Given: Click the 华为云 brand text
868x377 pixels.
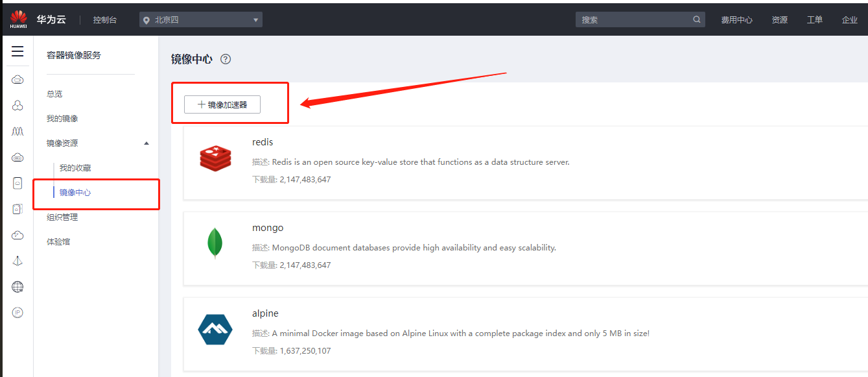Looking at the screenshot, I should point(51,19).
